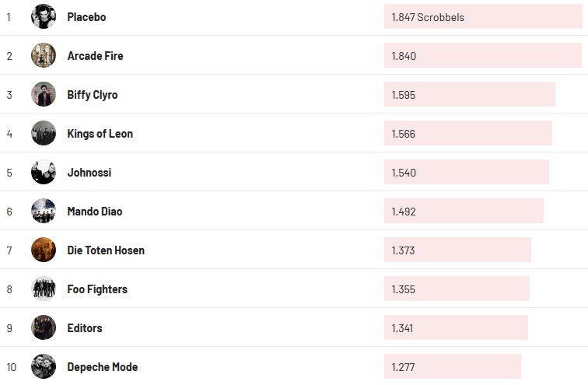
Task: Click the Johnossi round avatar
Action: click(x=44, y=172)
